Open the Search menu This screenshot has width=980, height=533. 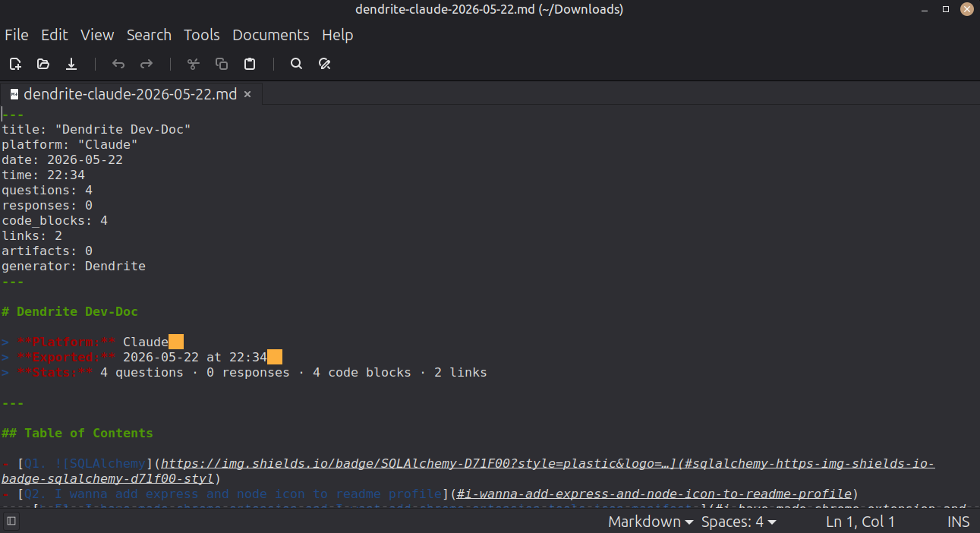pyautogui.click(x=149, y=35)
